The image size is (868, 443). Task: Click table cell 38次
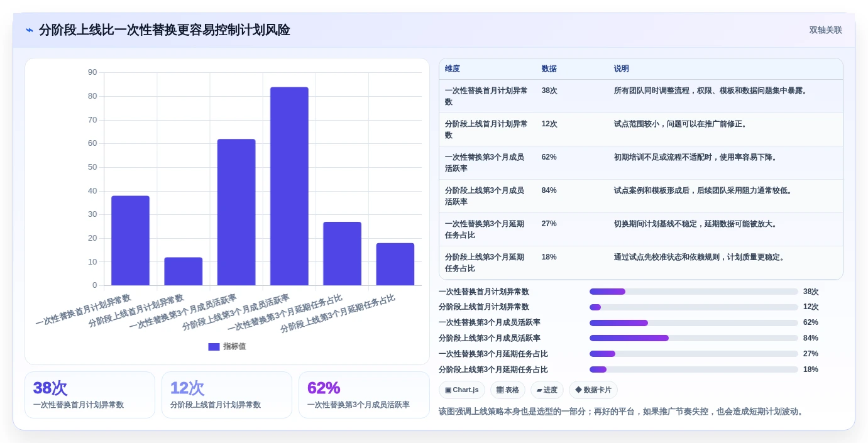pos(549,90)
